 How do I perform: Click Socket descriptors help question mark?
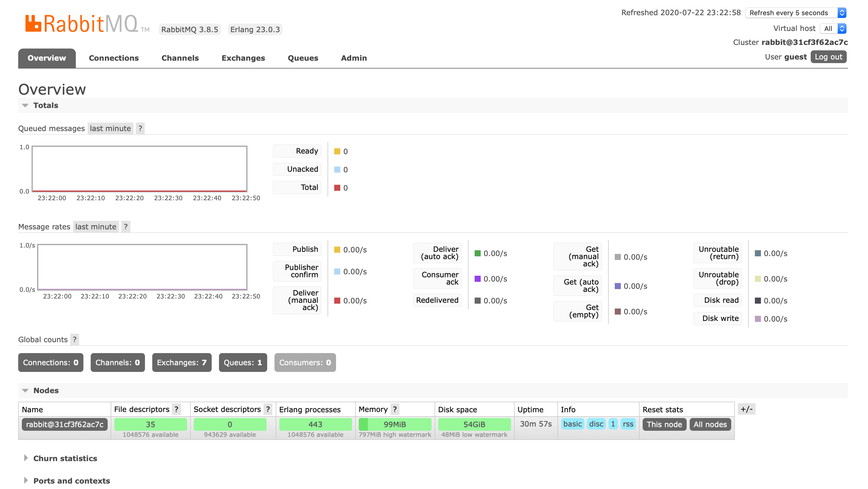(x=268, y=410)
